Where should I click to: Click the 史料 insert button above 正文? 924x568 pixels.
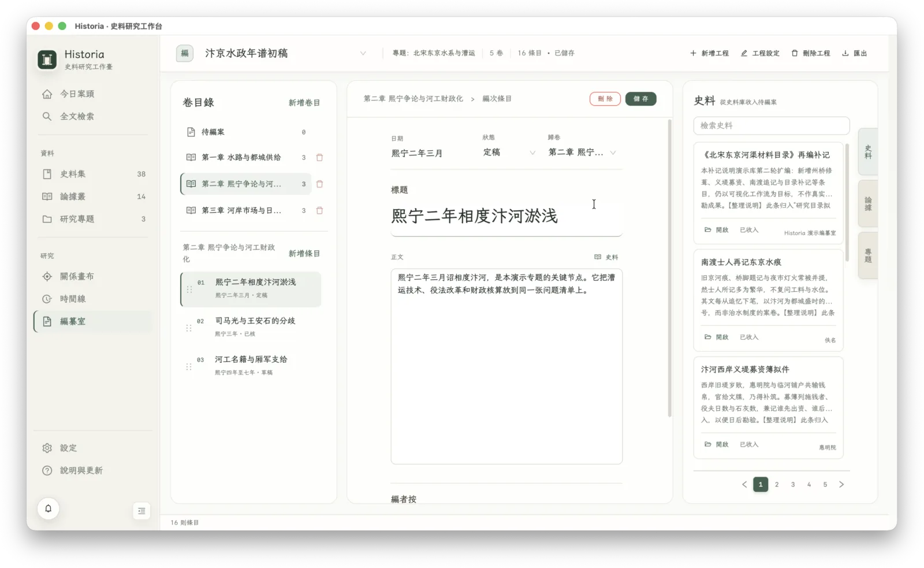606,257
